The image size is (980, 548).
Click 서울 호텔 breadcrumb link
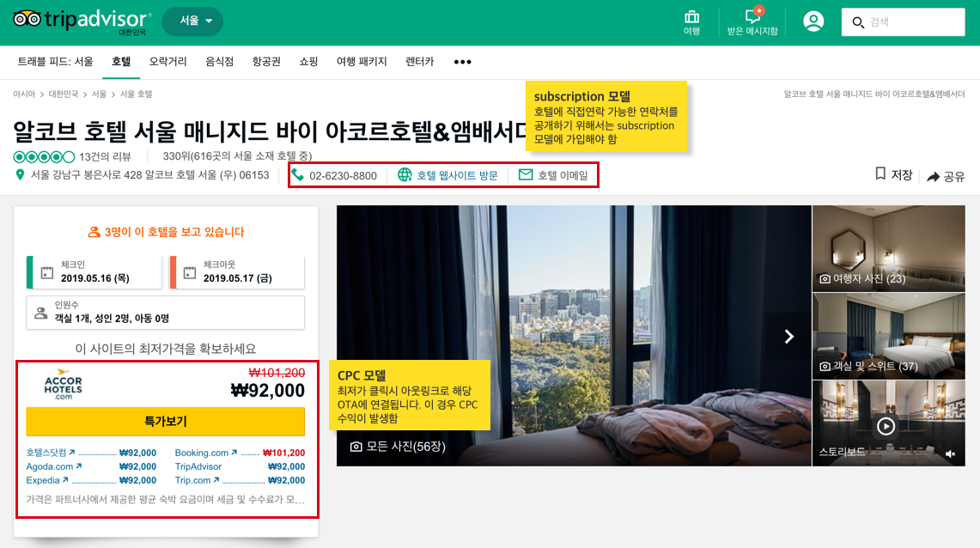click(x=137, y=94)
